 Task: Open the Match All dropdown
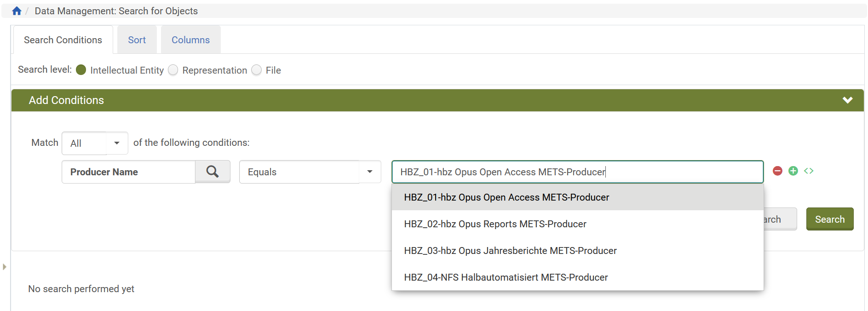pyautogui.click(x=95, y=143)
